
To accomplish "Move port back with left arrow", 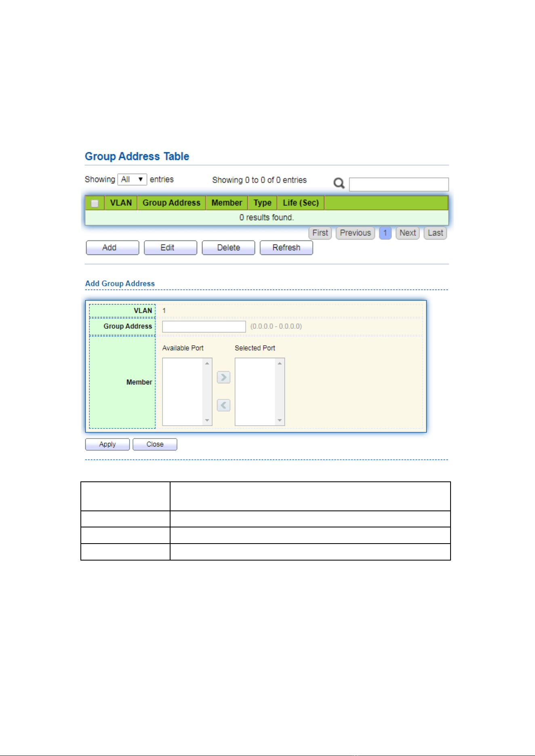I will pos(223,405).
